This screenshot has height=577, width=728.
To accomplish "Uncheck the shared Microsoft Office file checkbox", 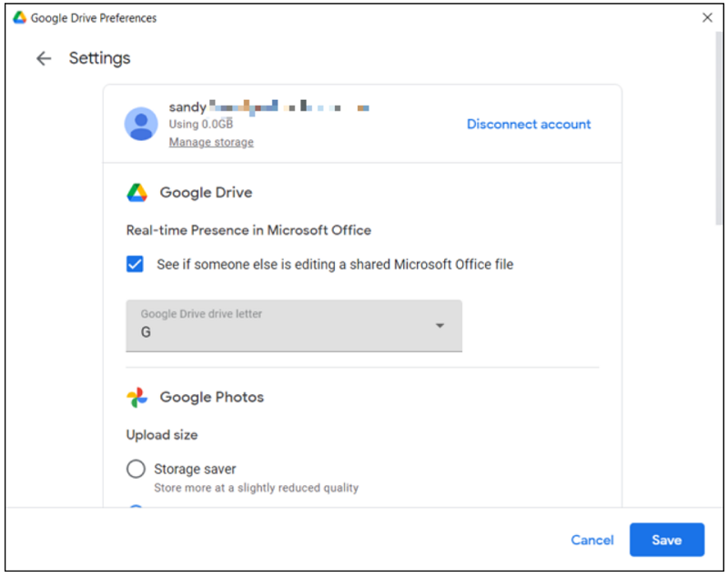I will [135, 264].
